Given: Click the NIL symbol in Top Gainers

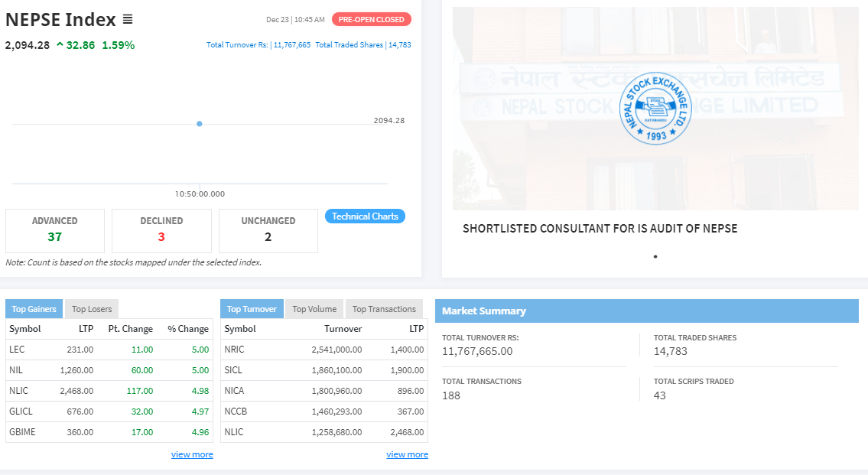Looking at the screenshot, I should pos(16,369).
